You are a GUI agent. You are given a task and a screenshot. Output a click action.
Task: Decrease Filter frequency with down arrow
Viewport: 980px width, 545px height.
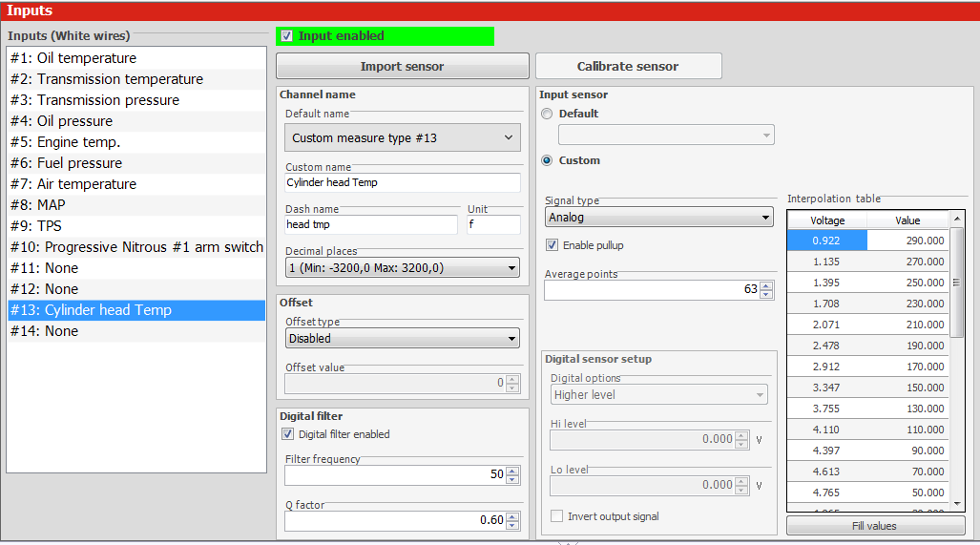tap(512, 479)
